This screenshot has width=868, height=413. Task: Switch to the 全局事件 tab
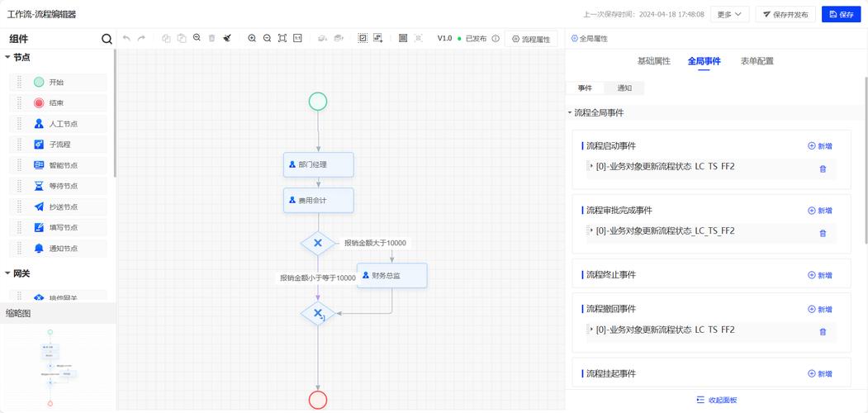click(x=704, y=61)
